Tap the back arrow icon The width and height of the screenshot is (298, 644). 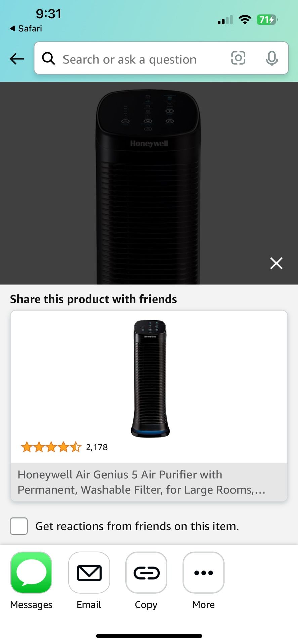click(x=17, y=59)
